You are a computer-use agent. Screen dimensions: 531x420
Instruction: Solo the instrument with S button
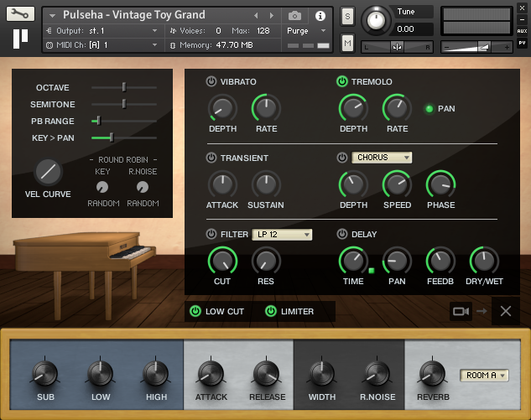click(347, 16)
